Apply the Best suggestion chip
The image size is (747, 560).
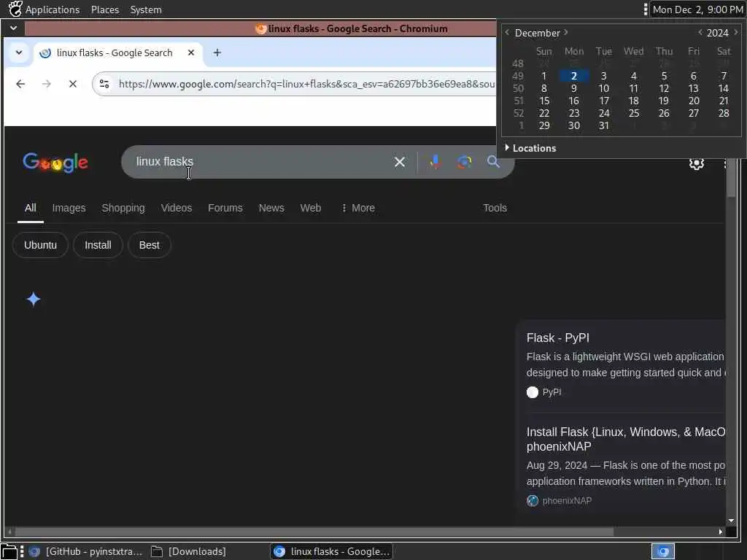click(x=149, y=245)
